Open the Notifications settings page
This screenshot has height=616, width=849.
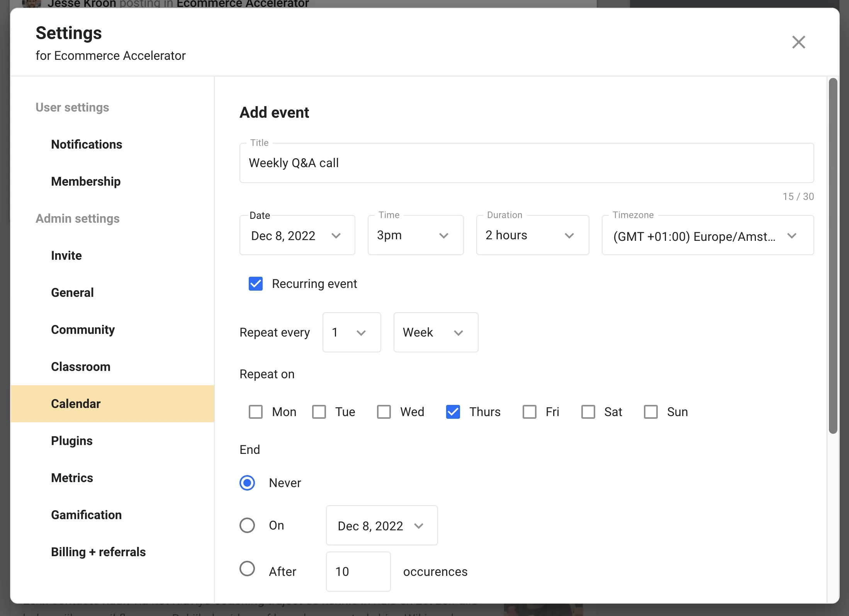pos(87,144)
